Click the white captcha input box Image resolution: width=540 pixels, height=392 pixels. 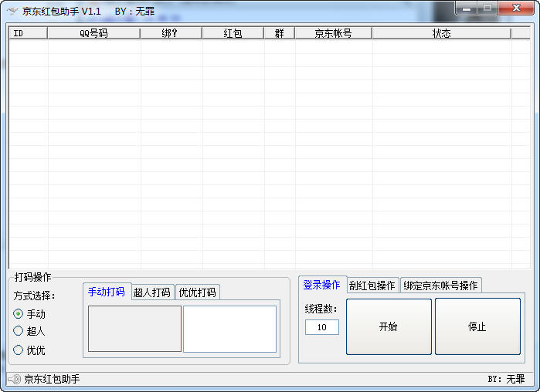[229, 329]
